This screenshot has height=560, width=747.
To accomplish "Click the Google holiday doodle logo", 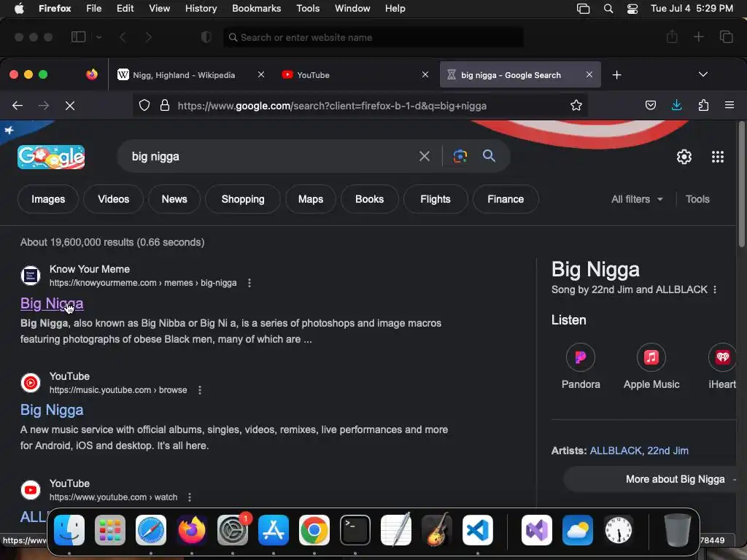I will 51,157.
